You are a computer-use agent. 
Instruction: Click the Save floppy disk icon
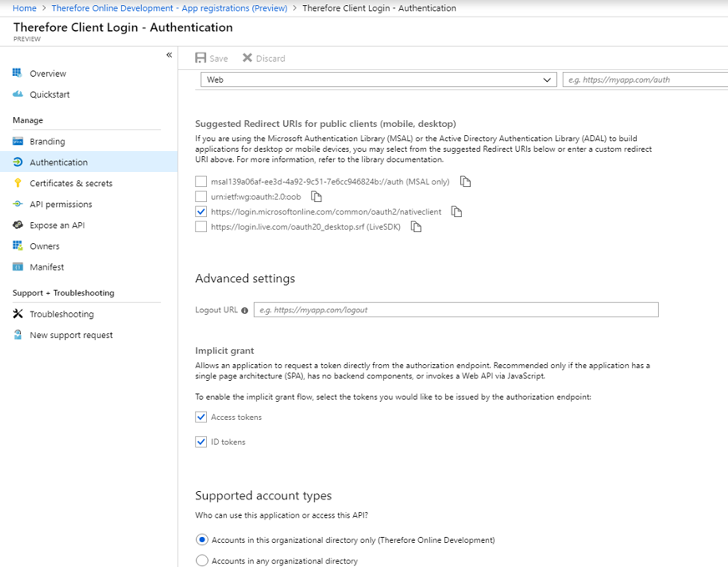coord(200,58)
